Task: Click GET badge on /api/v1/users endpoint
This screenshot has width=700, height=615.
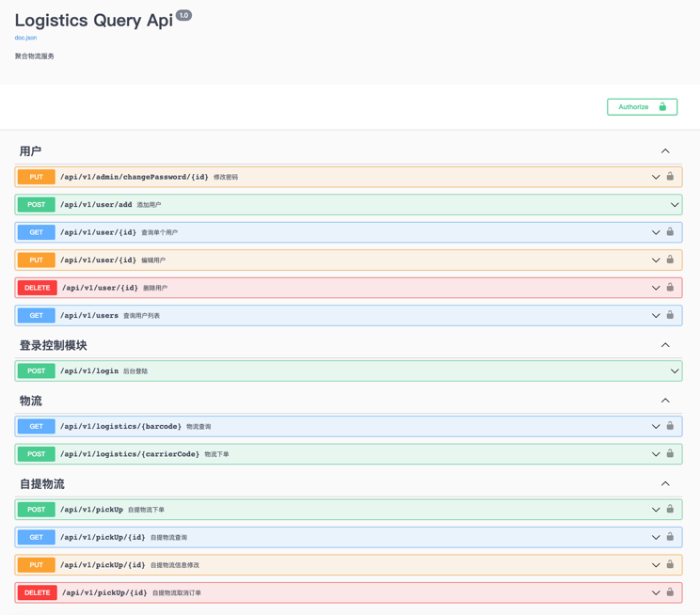Action: 36,316
